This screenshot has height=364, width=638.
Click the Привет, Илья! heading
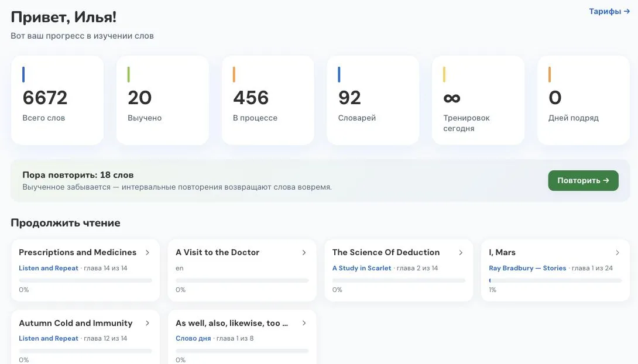click(x=63, y=17)
